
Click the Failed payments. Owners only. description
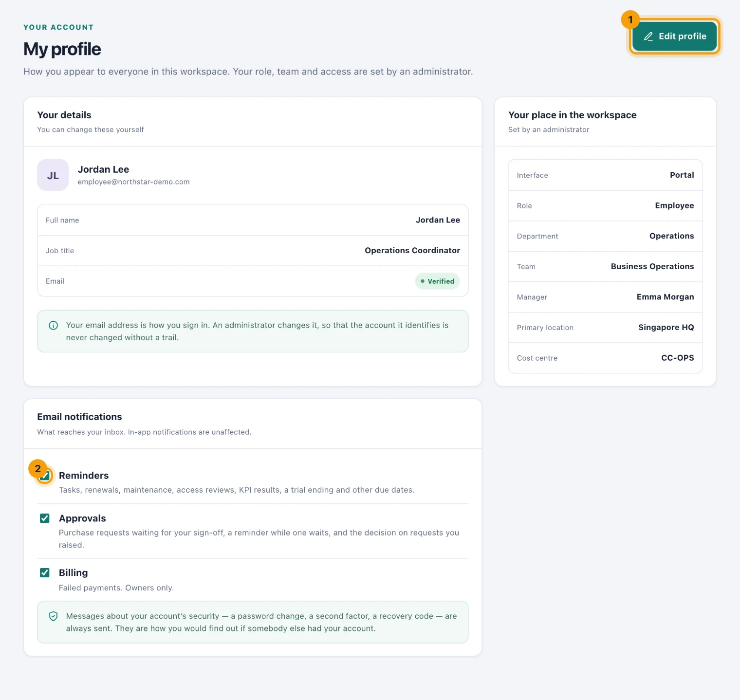tap(116, 588)
